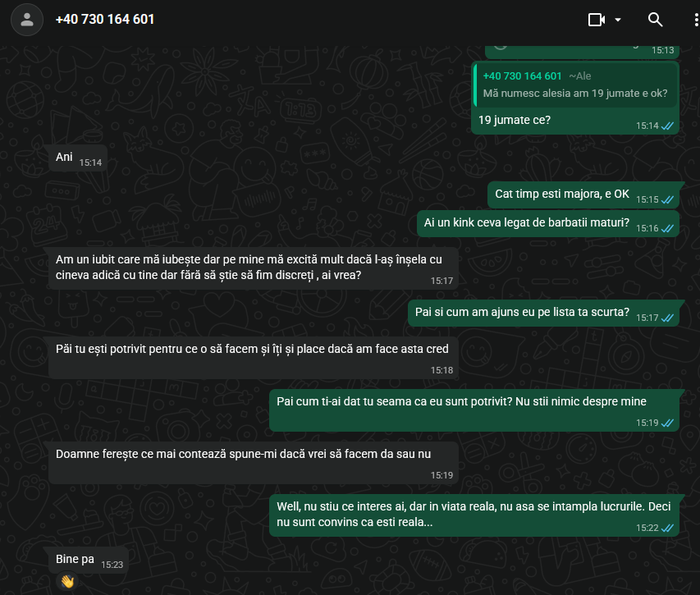The height and width of the screenshot is (595, 700).
Task: Click the quoted sender number link
Action: click(x=522, y=76)
